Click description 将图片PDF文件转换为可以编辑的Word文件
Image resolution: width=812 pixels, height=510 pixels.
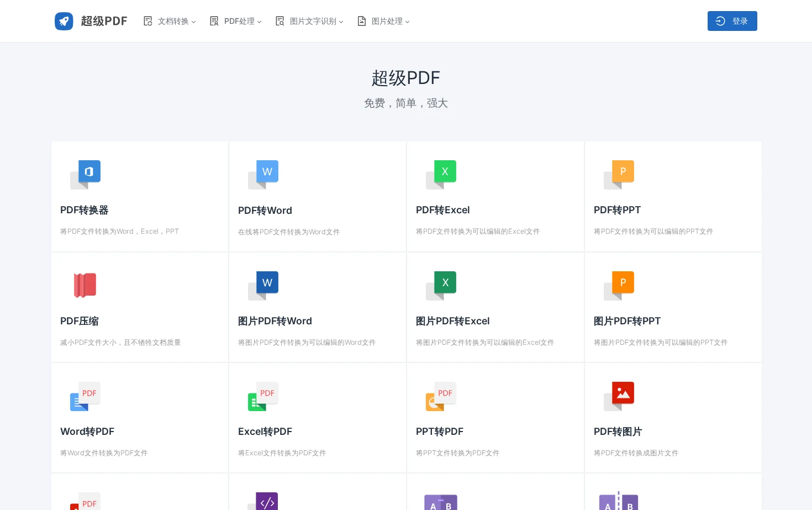(307, 343)
